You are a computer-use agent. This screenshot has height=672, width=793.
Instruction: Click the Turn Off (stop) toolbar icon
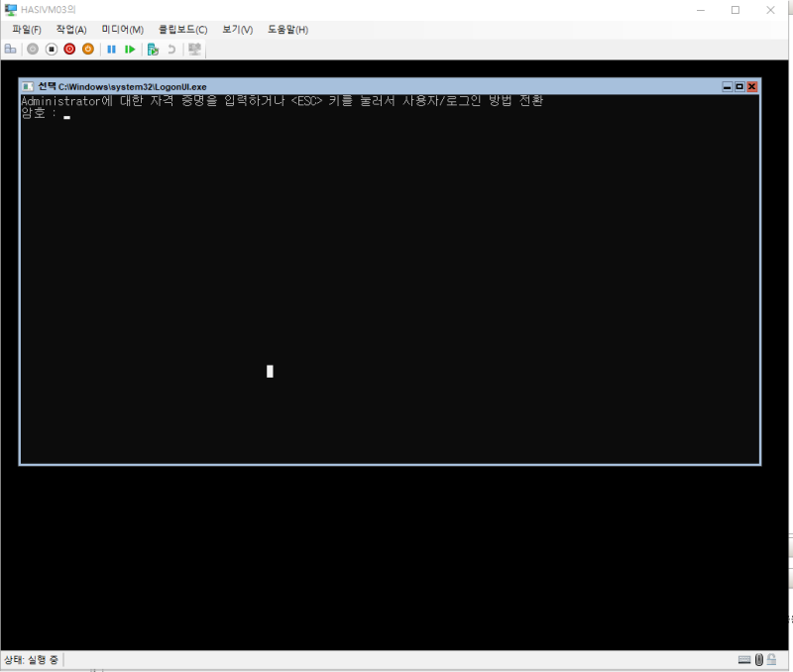52,49
